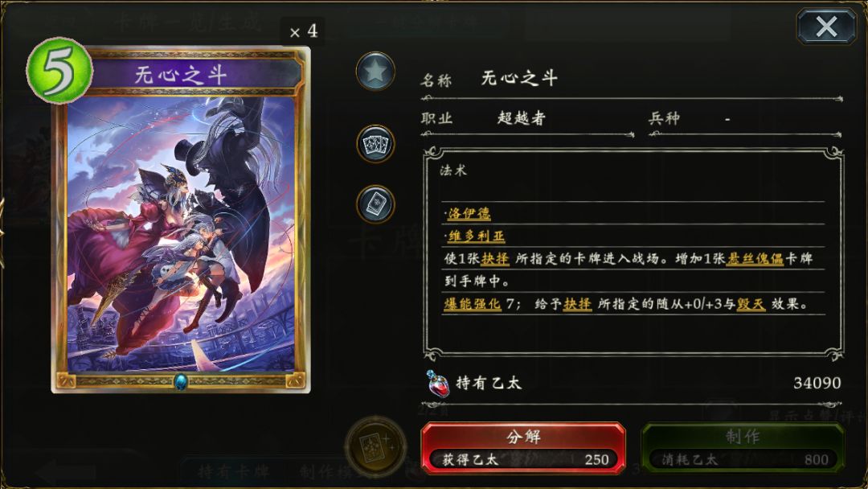The image size is (868, 489).
Task: Click the first 抉择 keyword link
Action: pos(495,259)
